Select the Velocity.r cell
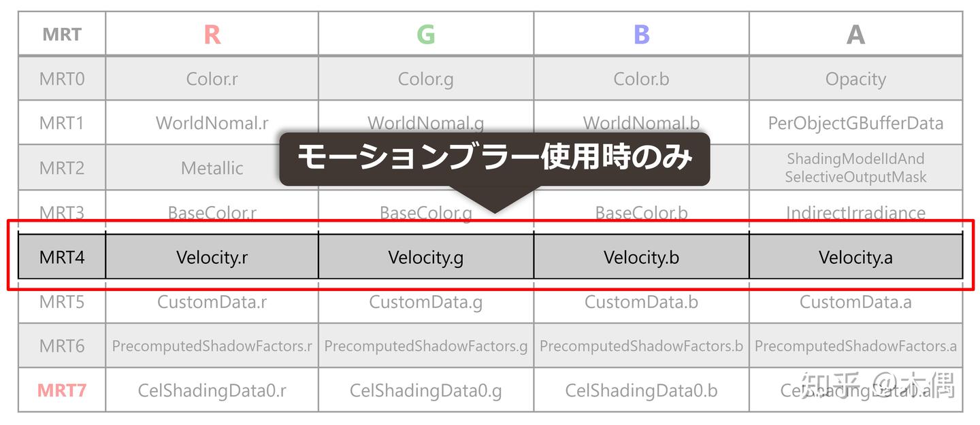The height and width of the screenshot is (425, 980). coord(212,257)
